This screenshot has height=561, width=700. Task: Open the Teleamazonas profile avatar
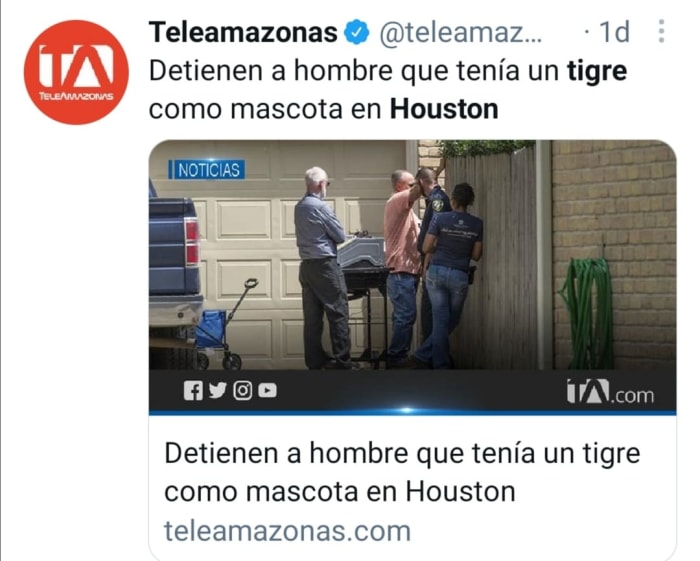point(76,72)
